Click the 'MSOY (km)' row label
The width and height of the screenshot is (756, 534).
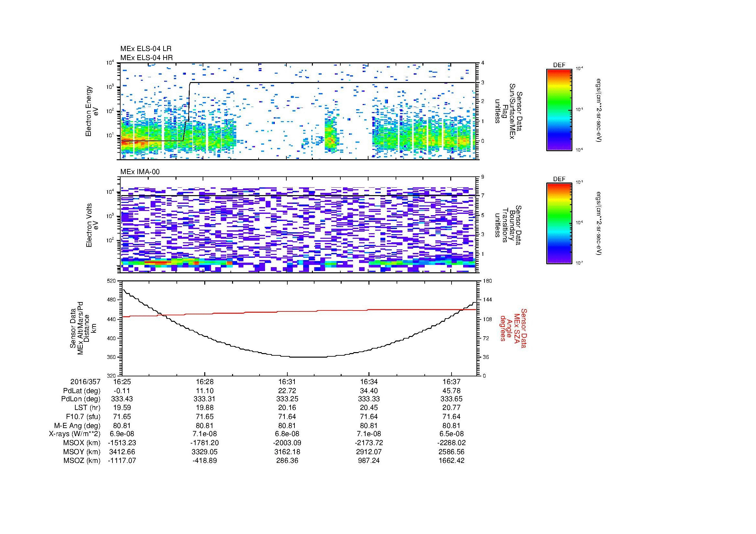82,452
